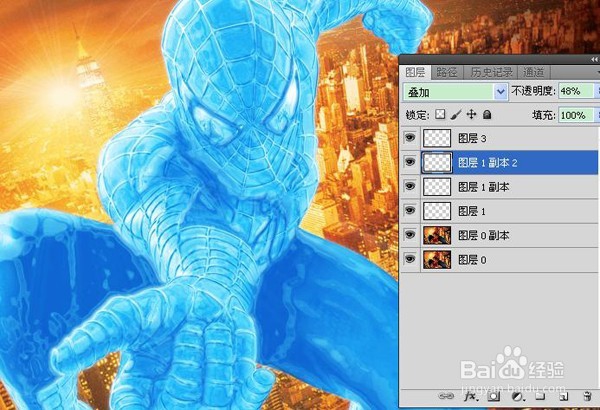The image size is (600, 410).
Task: Collapse panel with double-arrow icon
Action: [594, 59]
